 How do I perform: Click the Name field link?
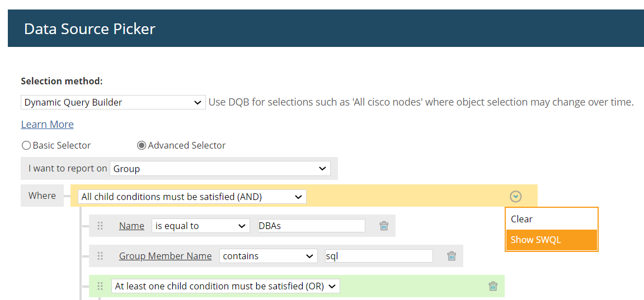click(131, 226)
